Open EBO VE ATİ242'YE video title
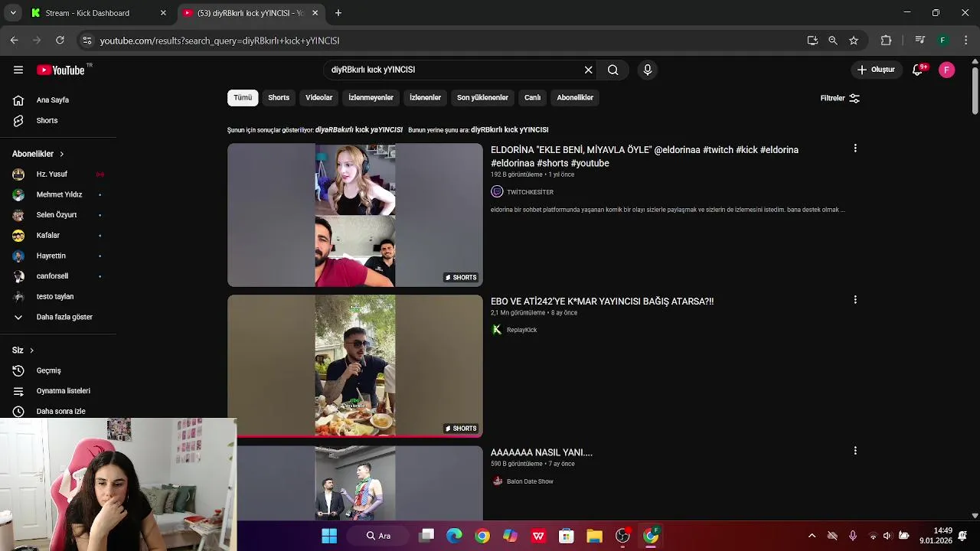Image resolution: width=980 pixels, height=551 pixels. click(x=602, y=302)
